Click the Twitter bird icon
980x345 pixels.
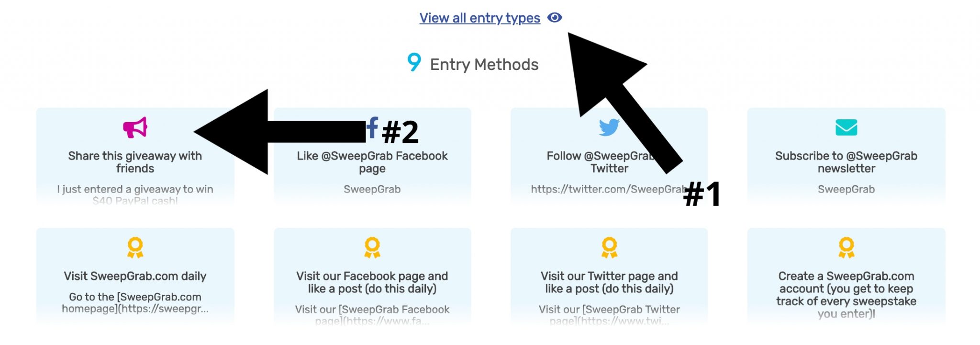[609, 127]
